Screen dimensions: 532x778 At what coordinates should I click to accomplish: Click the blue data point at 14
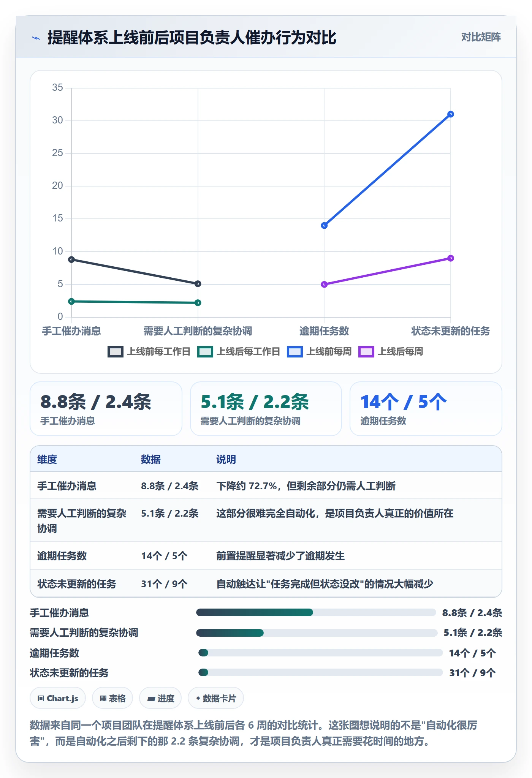click(324, 226)
